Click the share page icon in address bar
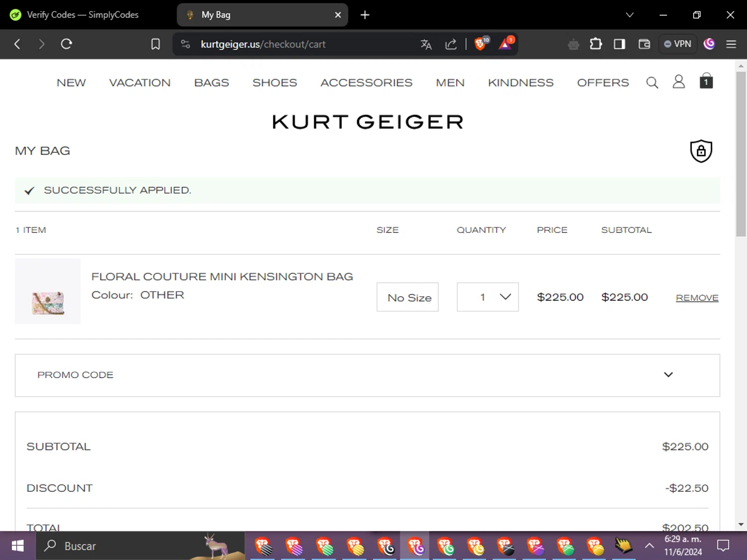 point(451,44)
